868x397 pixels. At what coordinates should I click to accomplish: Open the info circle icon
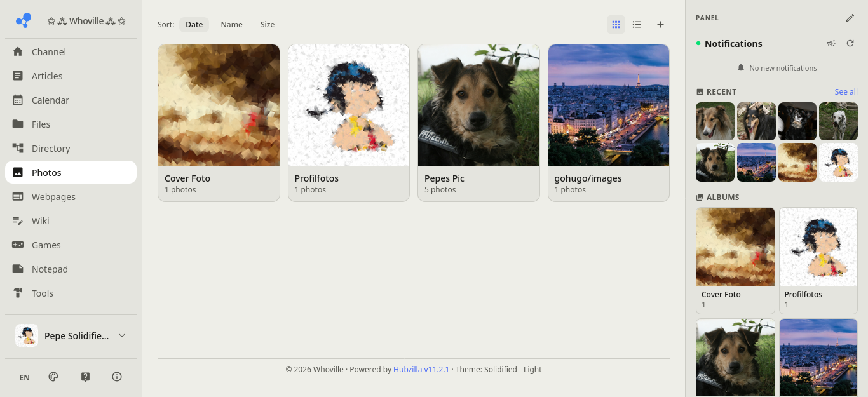click(x=117, y=377)
